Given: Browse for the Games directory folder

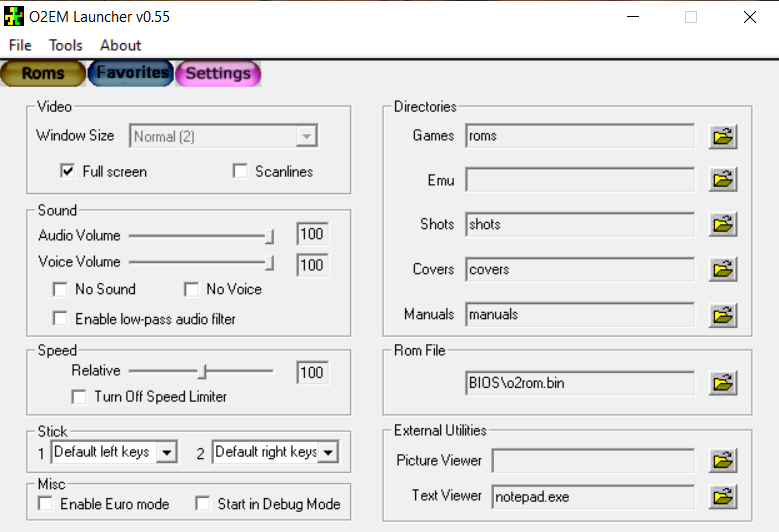Looking at the screenshot, I should tap(722, 136).
